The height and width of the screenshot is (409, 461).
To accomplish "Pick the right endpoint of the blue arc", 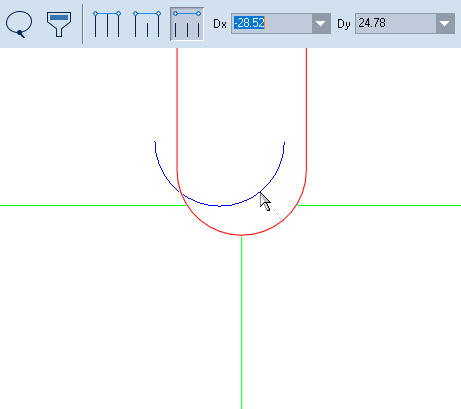I will (284, 143).
